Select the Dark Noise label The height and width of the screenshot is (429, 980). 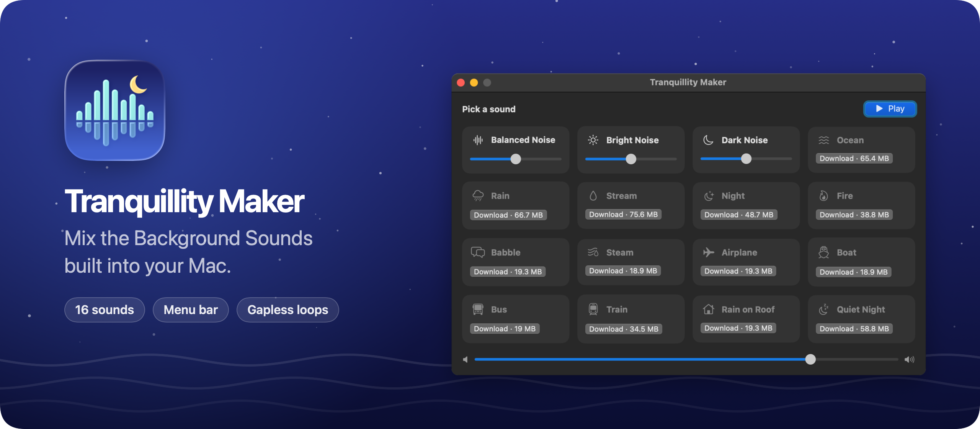click(745, 140)
